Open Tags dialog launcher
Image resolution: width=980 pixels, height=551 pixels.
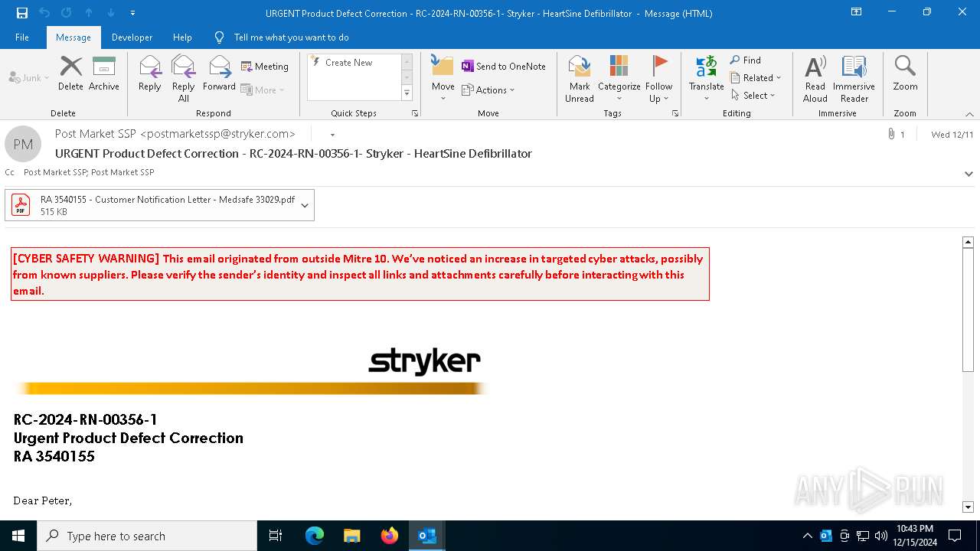coord(675,113)
